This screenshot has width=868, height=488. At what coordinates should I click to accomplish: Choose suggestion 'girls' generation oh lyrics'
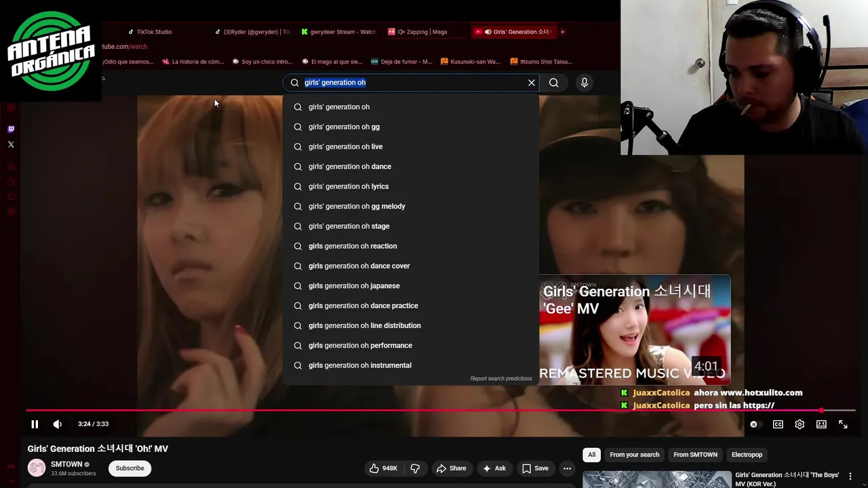point(411,186)
